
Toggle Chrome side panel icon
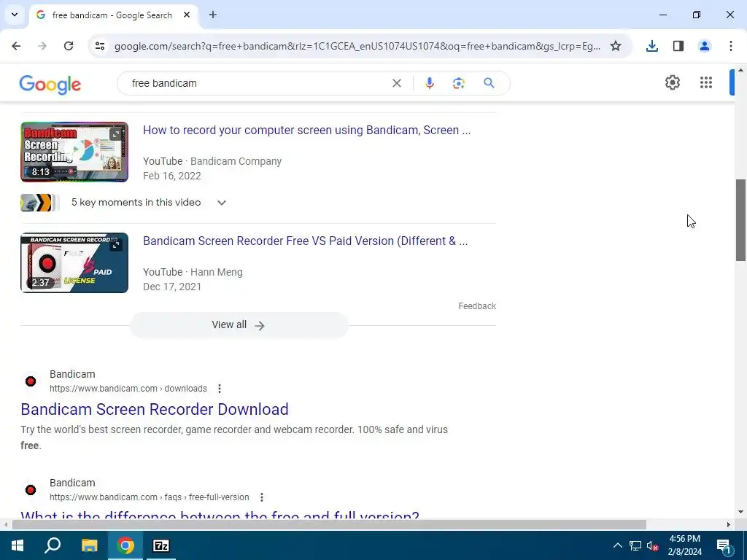678,46
